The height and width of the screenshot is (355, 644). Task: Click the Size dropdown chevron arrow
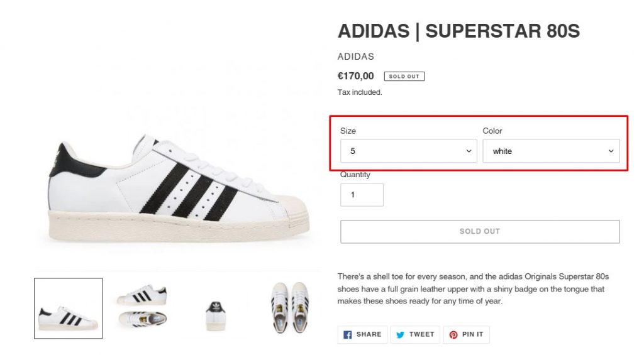pos(469,151)
